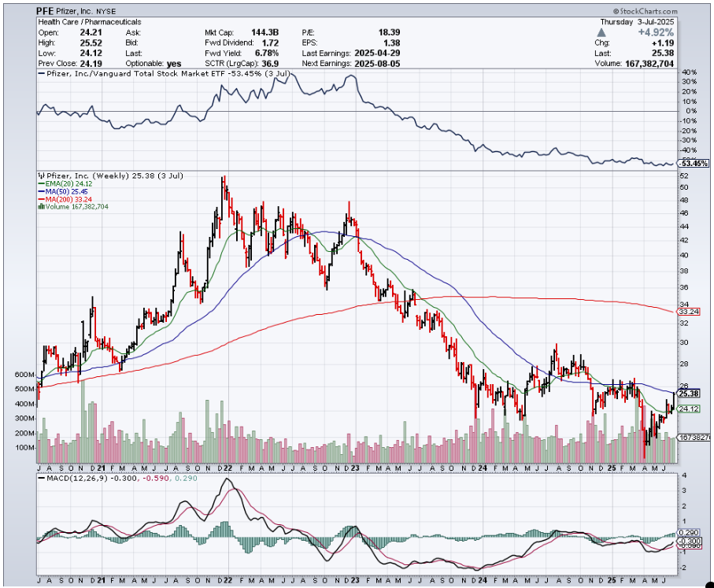Viewport: 714px width, 588px height.
Task: Click the Ask: label in the quote header
Action: coord(133,32)
